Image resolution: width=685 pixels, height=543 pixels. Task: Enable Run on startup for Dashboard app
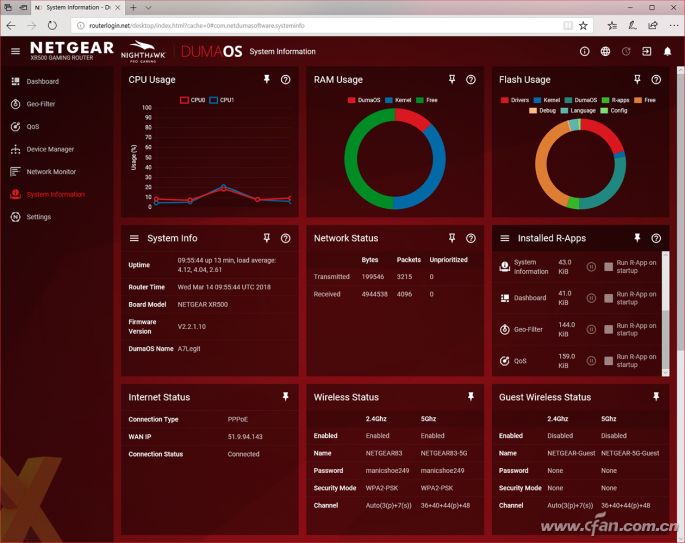tap(608, 298)
